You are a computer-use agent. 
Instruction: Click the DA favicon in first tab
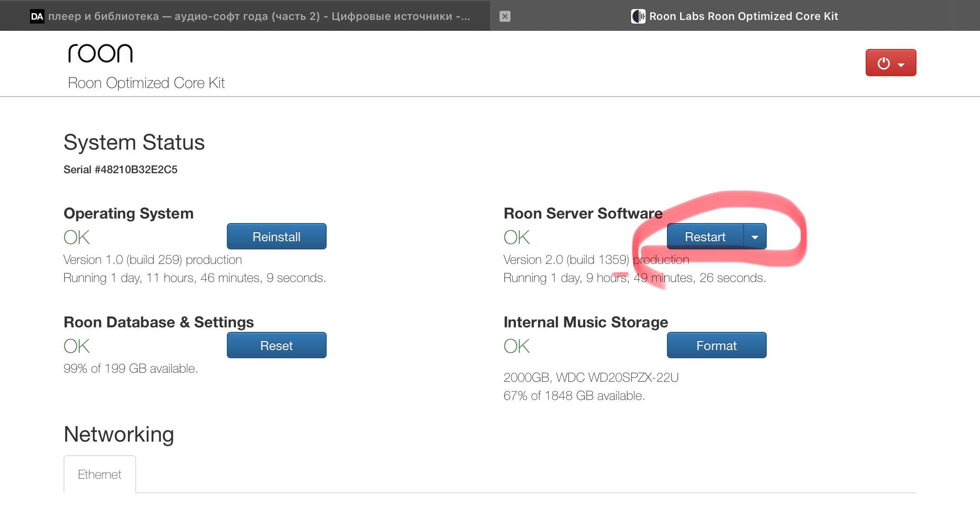tap(37, 16)
